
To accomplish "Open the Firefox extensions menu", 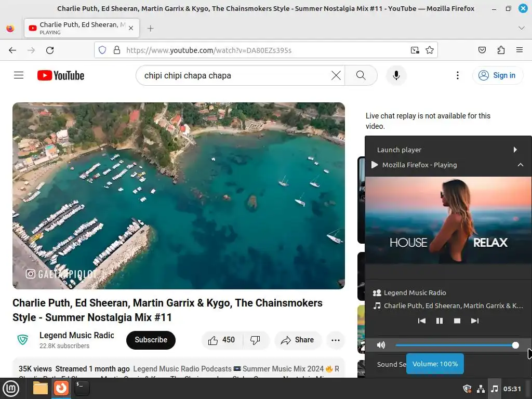I will 501,50.
